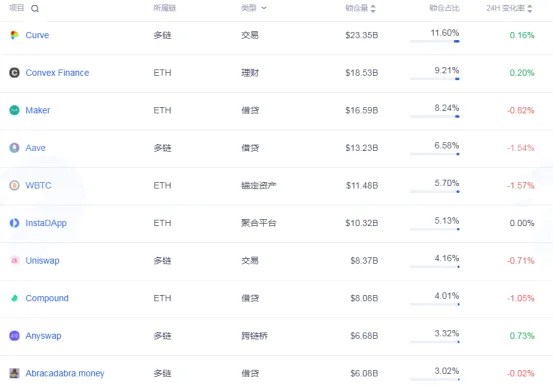Image resolution: width=553 pixels, height=388 pixels.
Task: Click the Uniswap logo icon
Action: (14, 261)
